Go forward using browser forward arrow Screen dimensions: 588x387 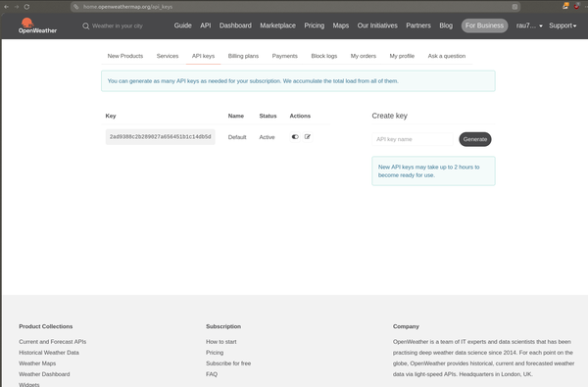pos(17,7)
